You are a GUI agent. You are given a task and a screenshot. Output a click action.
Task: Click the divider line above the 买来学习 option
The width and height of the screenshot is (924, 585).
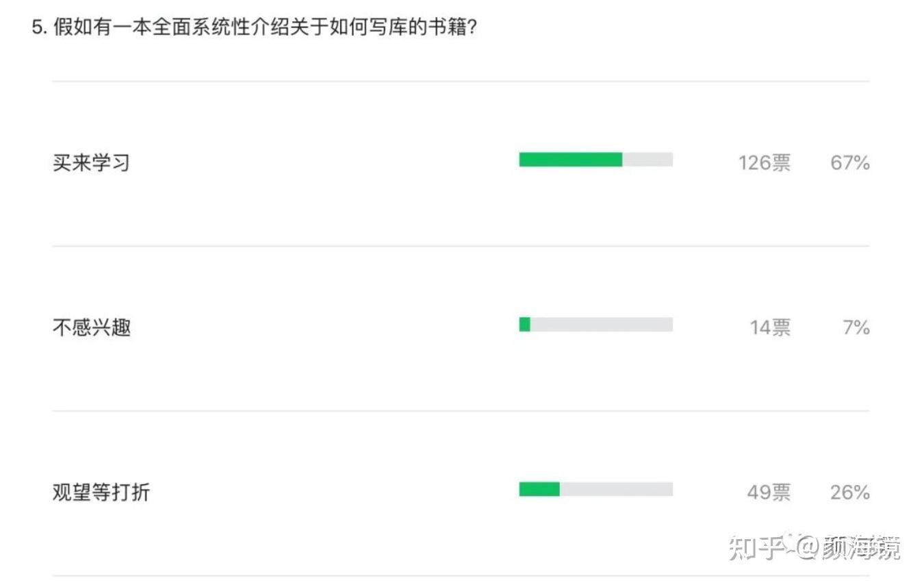click(x=461, y=82)
